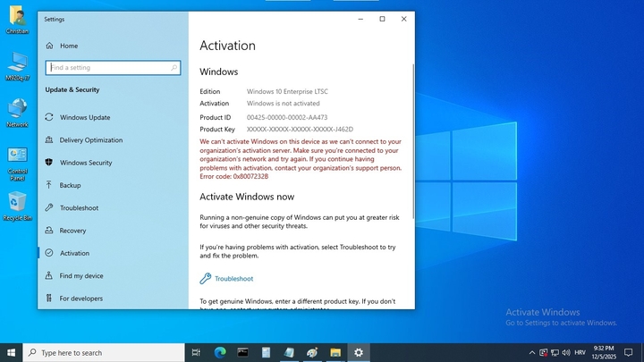Show hidden icons in system tray
Viewport: 644px width, 362px height.
(x=532, y=353)
